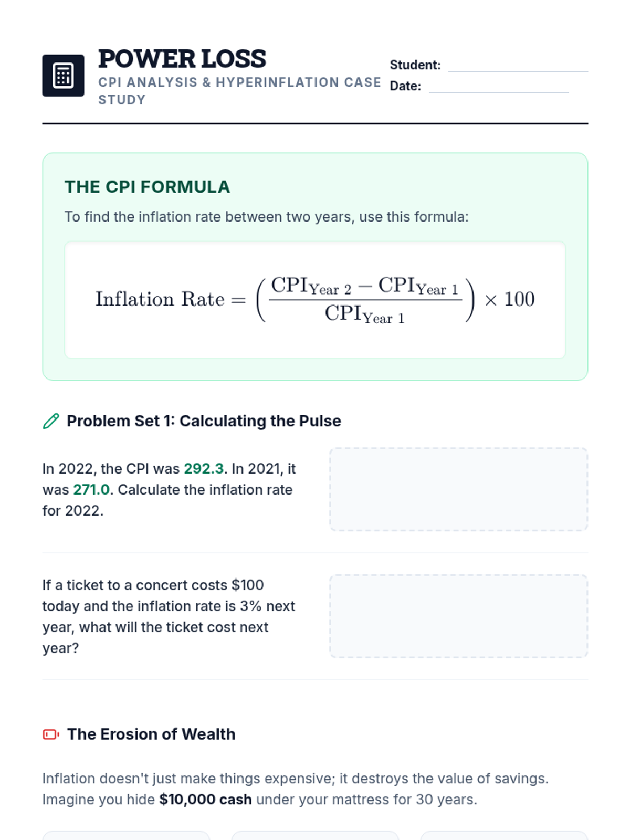
Task: Click the answer box for concert ticket problem
Action: tap(458, 616)
